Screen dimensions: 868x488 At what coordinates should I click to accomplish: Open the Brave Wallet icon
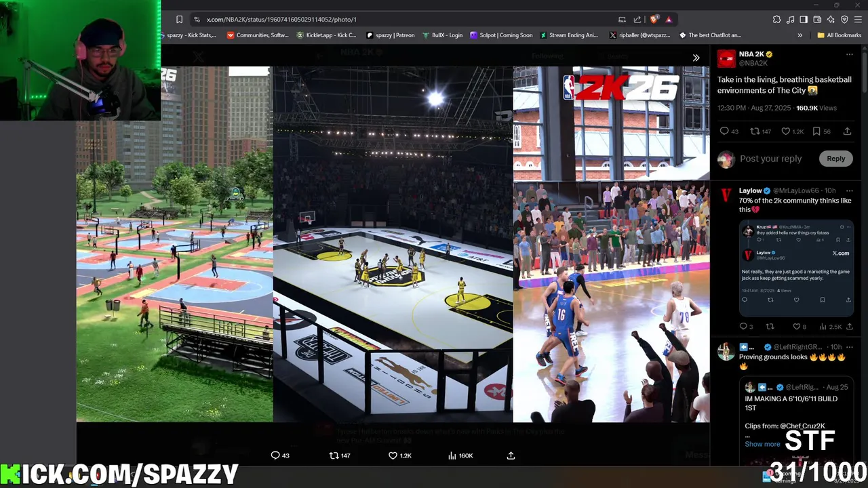pyautogui.click(x=817, y=19)
